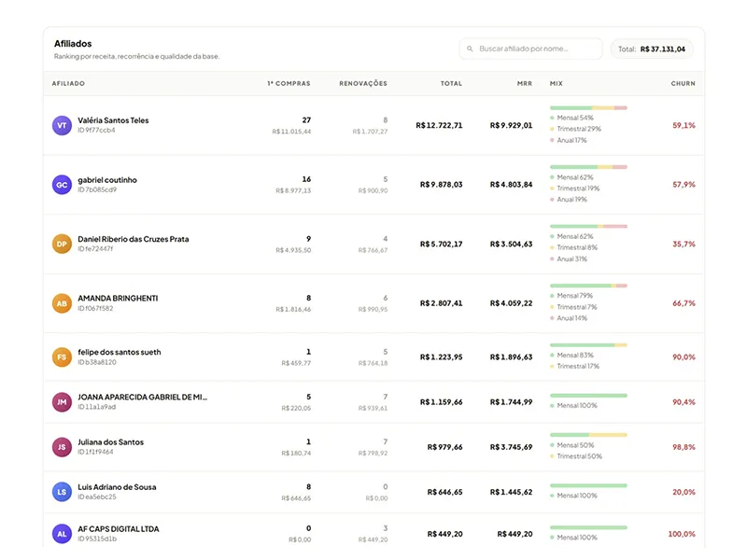Click Juliana dos Santos mix progress bar
The width and height of the screenshot is (747, 560).
click(x=588, y=435)
